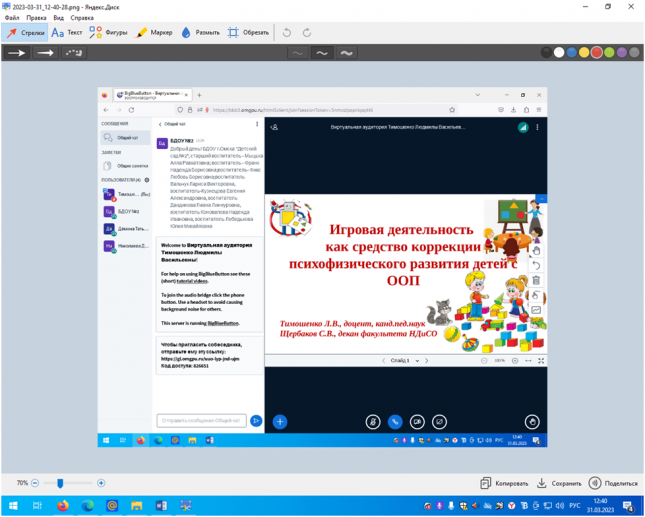Screen dimensions: 645x517
Task: Open the Файл menu
Action: [x=12, y=16]
